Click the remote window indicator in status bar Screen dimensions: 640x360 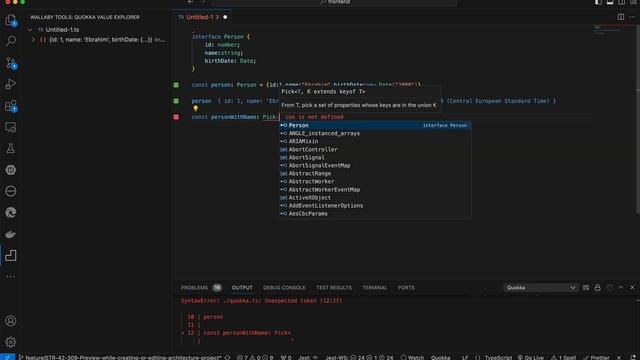click(x=7, y=357)
